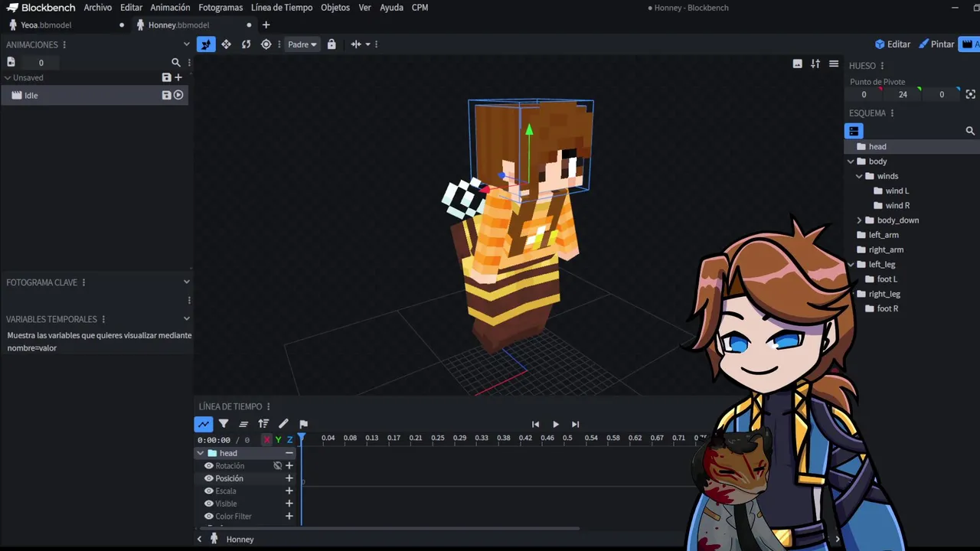Open the Línea de Tiempo menu
The image size is (980, 551).
pos(282,8)
